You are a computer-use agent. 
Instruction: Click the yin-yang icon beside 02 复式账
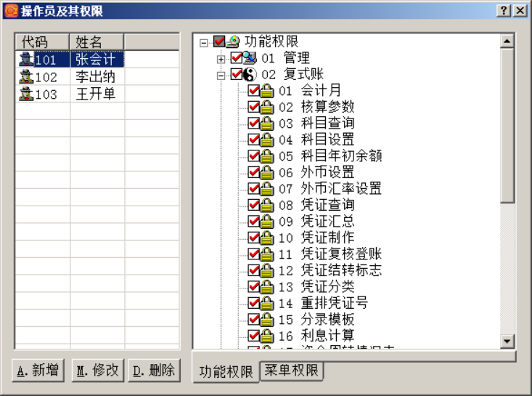(250, 74)
